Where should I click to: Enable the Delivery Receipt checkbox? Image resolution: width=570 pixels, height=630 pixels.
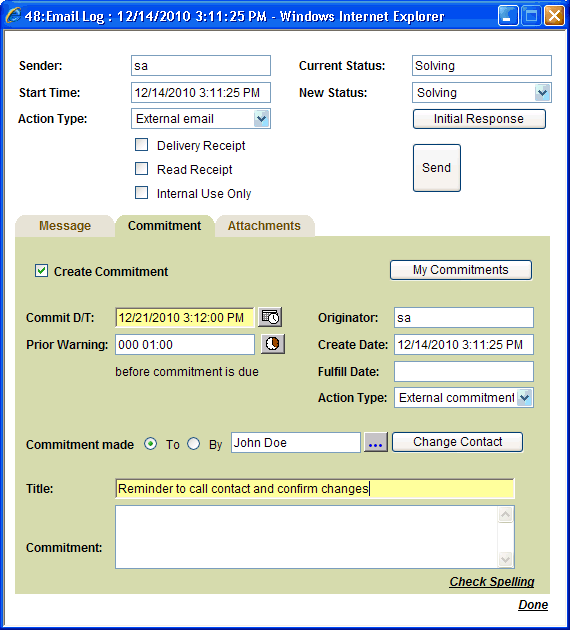point(141,145)
